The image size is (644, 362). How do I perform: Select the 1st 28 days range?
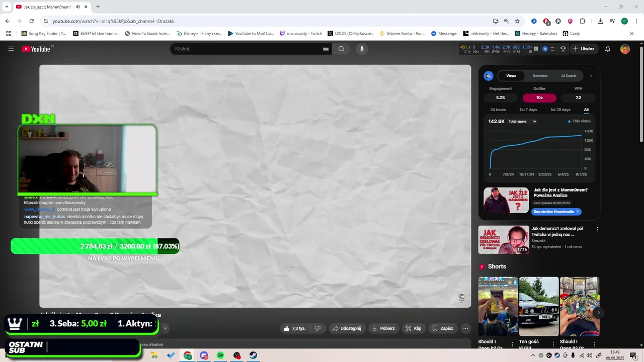560,110
